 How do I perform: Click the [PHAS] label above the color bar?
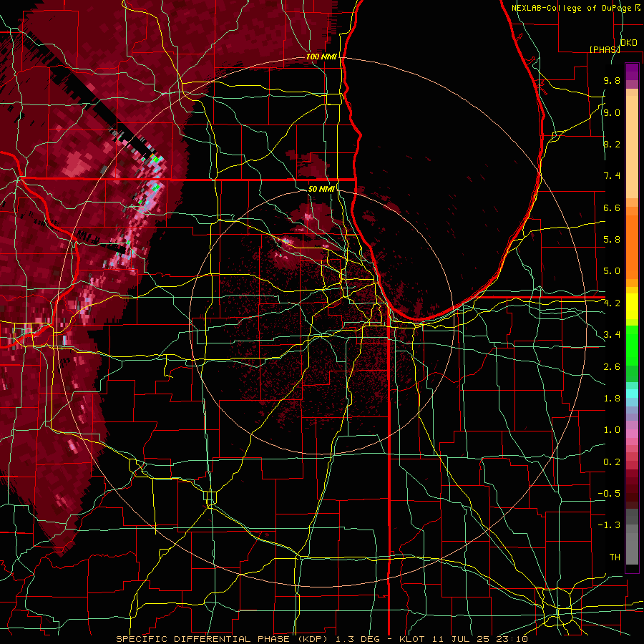605,49
